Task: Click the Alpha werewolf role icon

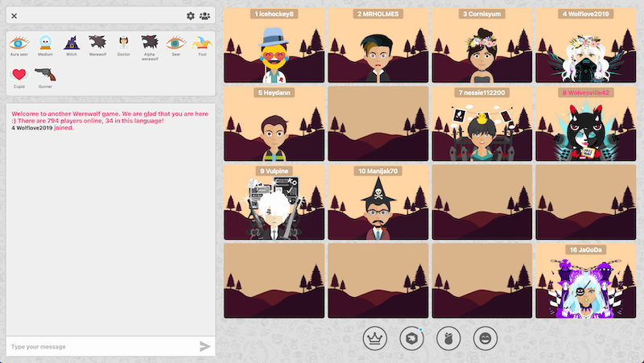Action: (x=150, y=43)
